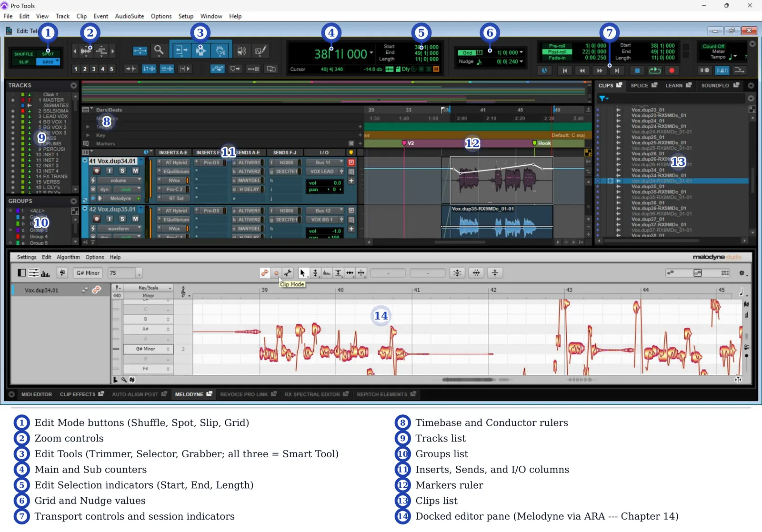The image size is (762, 532).
Task: Expand the Key ruler
Action: [x=88, y=135]
